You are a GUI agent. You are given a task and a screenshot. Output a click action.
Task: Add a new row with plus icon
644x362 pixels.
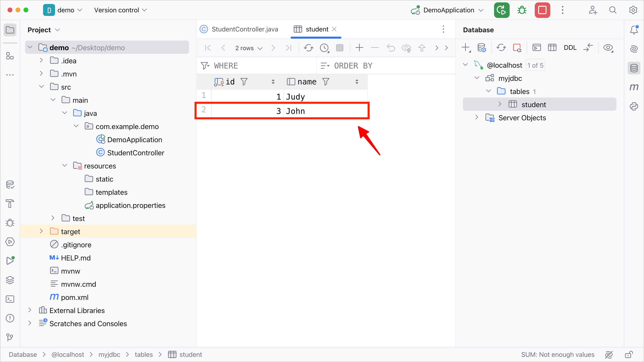(x=359, y=48)
